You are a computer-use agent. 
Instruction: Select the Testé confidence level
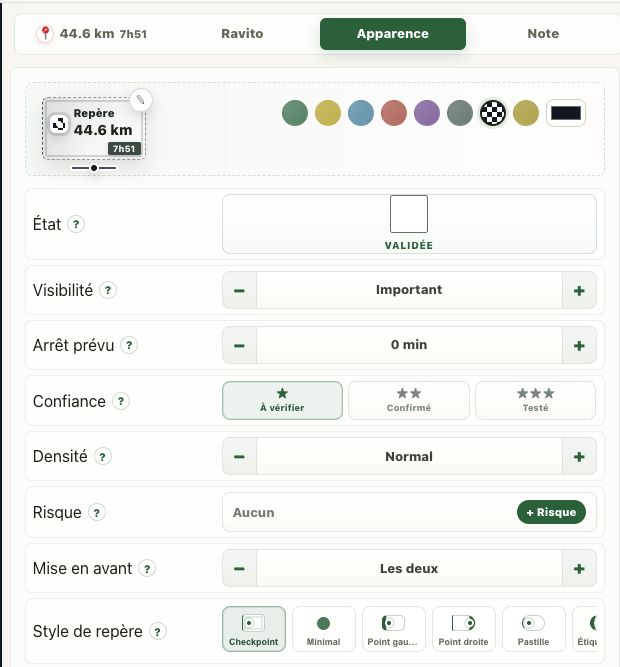coord(535,400)
